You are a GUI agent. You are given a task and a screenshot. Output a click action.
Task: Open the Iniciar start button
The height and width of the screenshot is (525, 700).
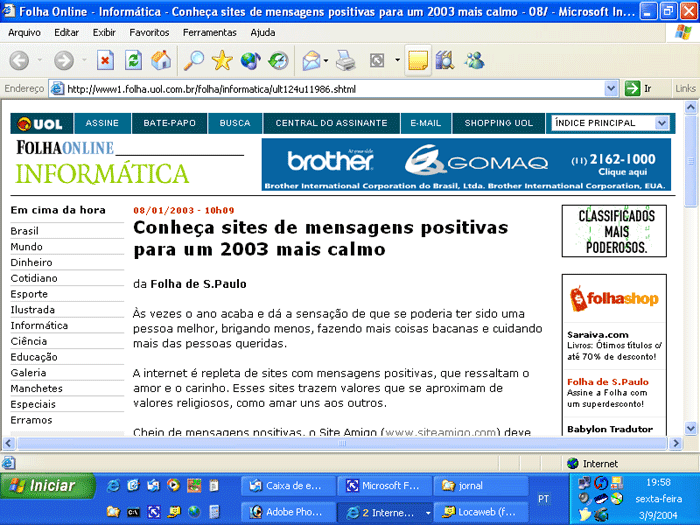click(x=48, y=485)
